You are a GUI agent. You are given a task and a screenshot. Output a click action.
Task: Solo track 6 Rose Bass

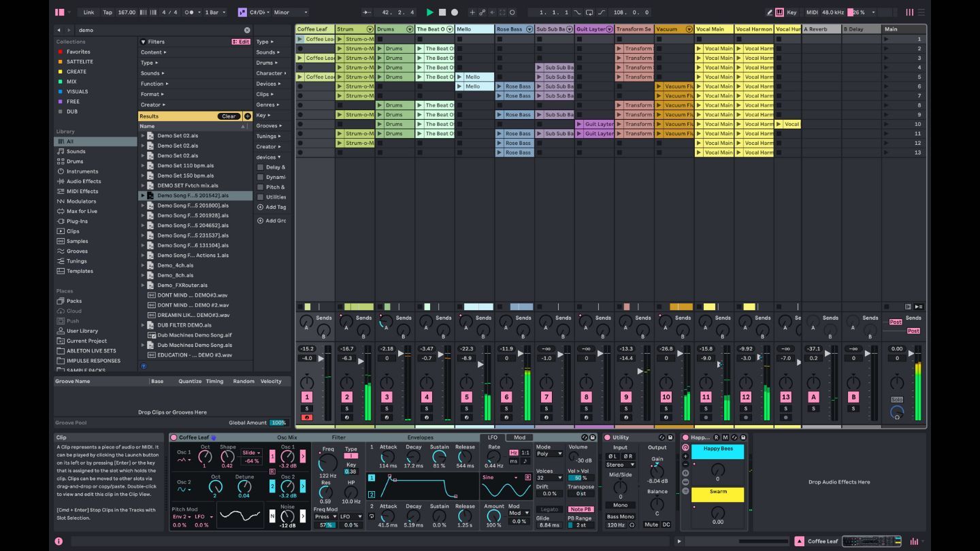pos(506,409)
